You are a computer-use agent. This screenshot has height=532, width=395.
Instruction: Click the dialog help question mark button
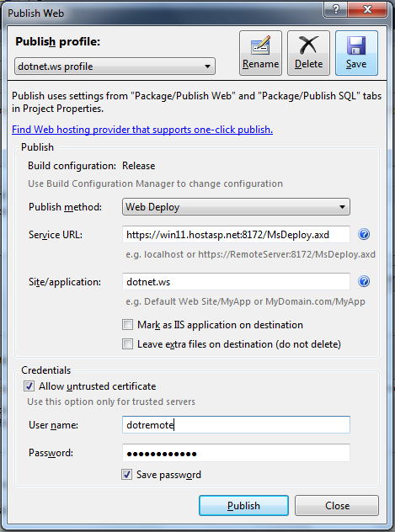tap(336, 9)
